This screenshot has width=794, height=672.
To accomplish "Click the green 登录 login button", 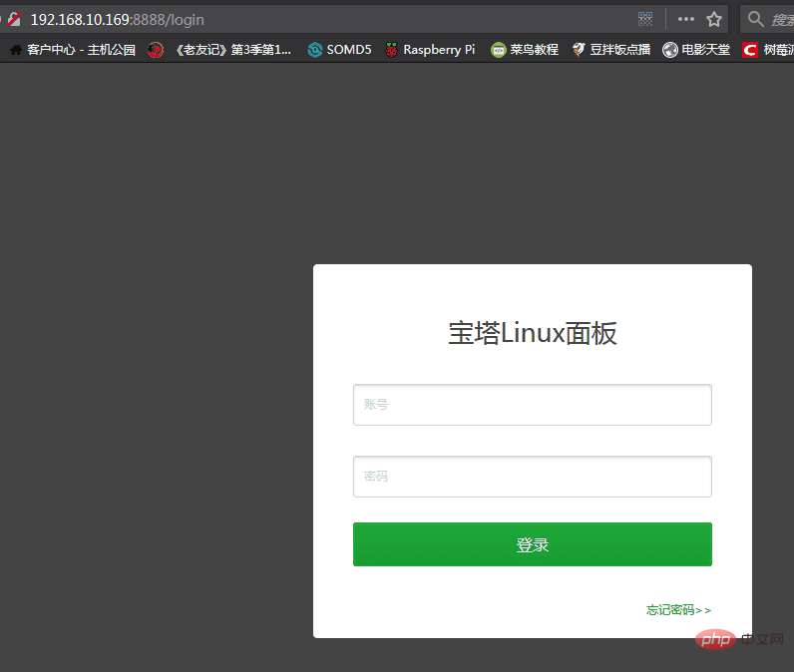I will (533, 544).
